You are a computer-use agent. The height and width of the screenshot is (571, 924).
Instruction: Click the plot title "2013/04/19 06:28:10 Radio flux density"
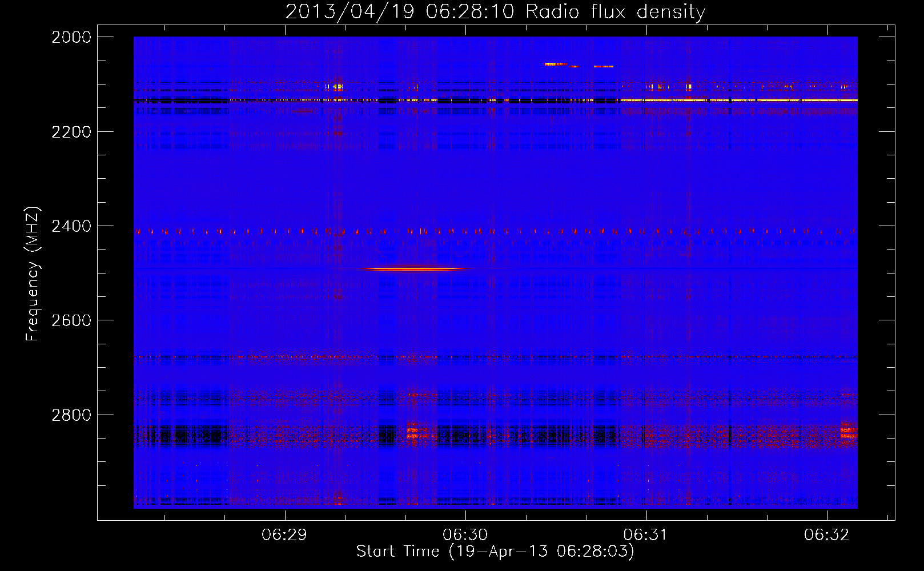coord(495,11)
